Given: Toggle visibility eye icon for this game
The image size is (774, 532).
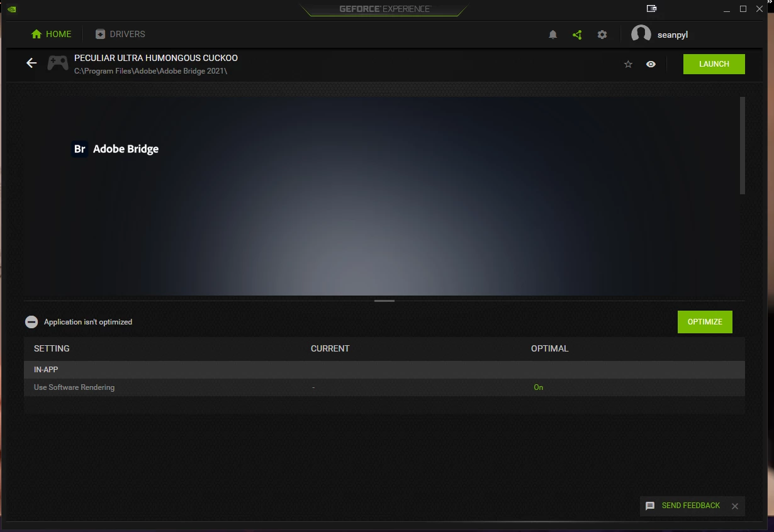Looking at the screenshot, I should coord(651,64).
